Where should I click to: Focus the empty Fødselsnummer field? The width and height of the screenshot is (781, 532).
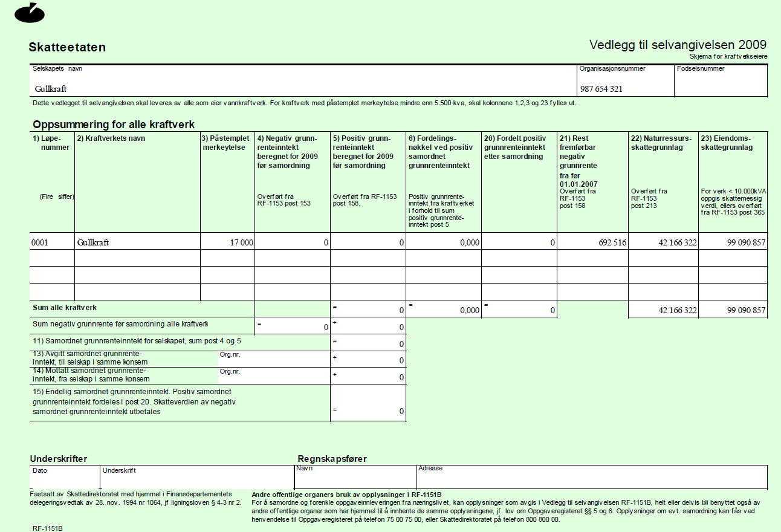coord(721,80)
